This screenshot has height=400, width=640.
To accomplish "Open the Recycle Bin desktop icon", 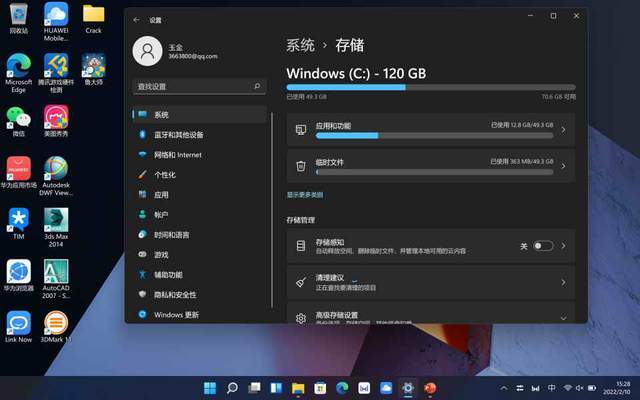I will pyautogui.click(x=19, y=18).
